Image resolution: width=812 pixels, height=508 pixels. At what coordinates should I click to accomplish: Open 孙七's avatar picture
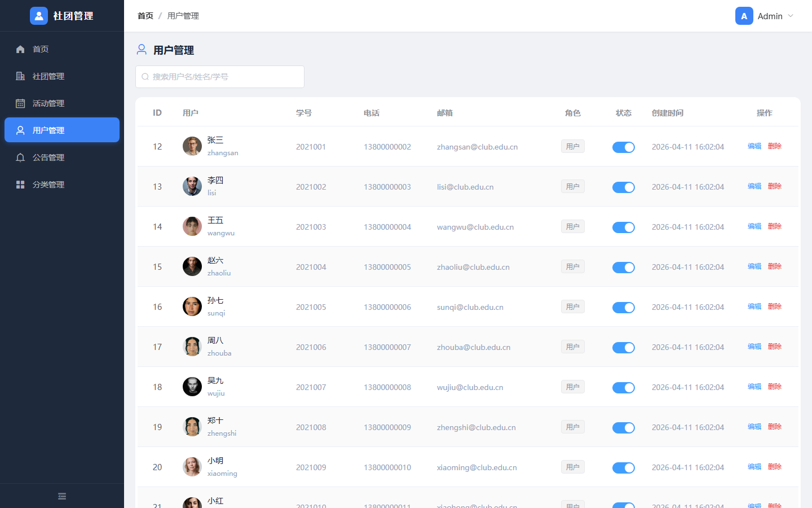tap(192, 306)
